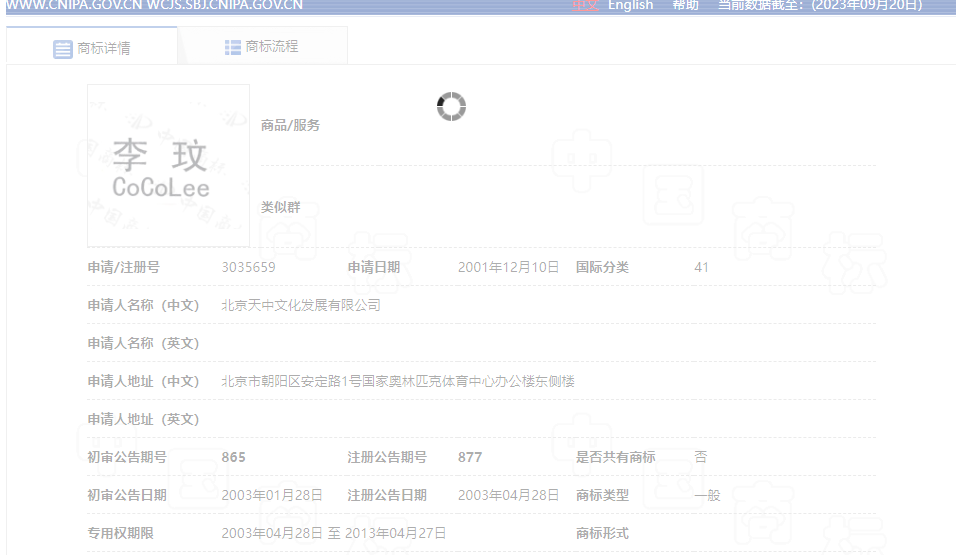Viewport: 956px width, 555px height.
Task: Click the 类似群 label
Action: (280, 207)
